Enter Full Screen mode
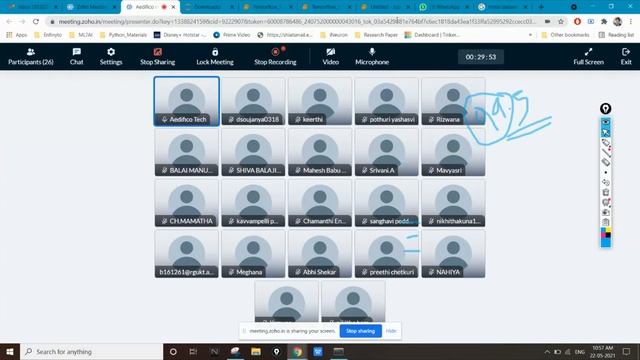 (x=588, y=56)
